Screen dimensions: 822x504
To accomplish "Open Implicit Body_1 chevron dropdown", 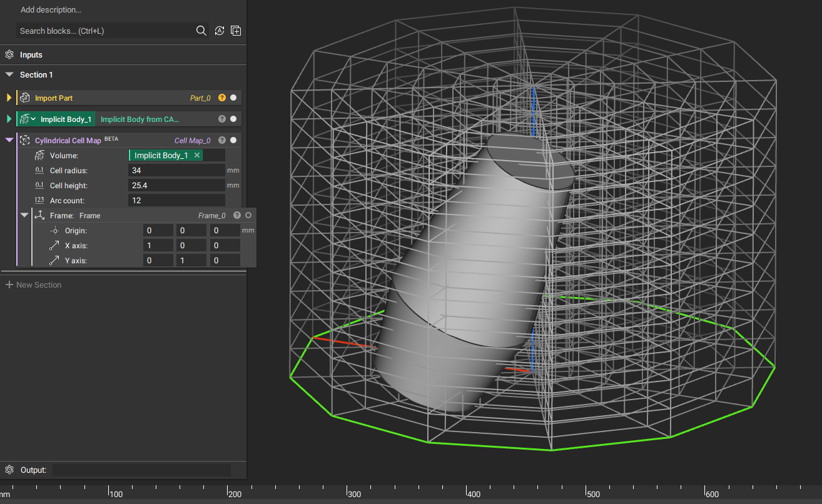I will (x=34, y=119).
